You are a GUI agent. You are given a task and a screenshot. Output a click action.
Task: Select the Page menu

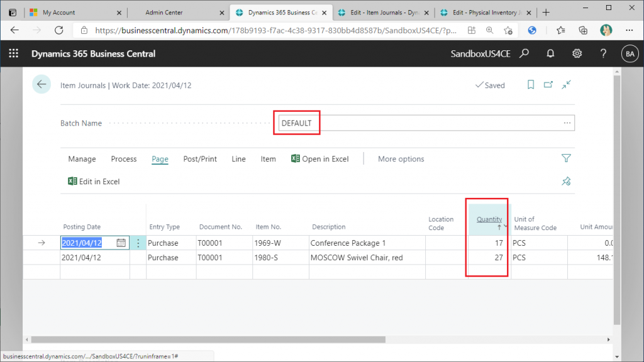pyautogui.click(x=160, y=159)
